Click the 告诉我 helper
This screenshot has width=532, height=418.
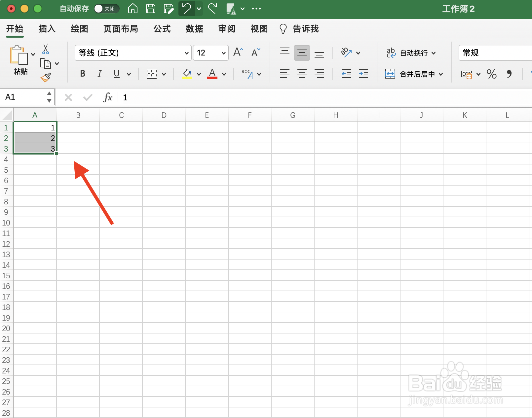point(305,29)
